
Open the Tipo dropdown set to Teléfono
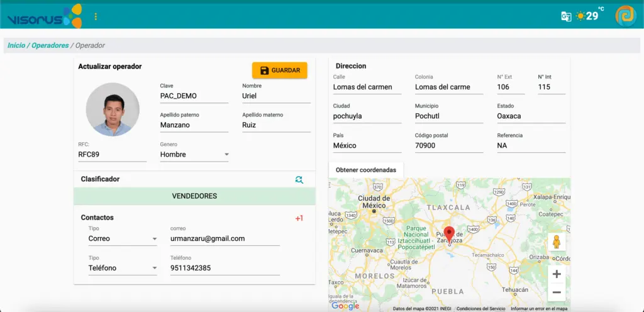(x=123, y=268)
